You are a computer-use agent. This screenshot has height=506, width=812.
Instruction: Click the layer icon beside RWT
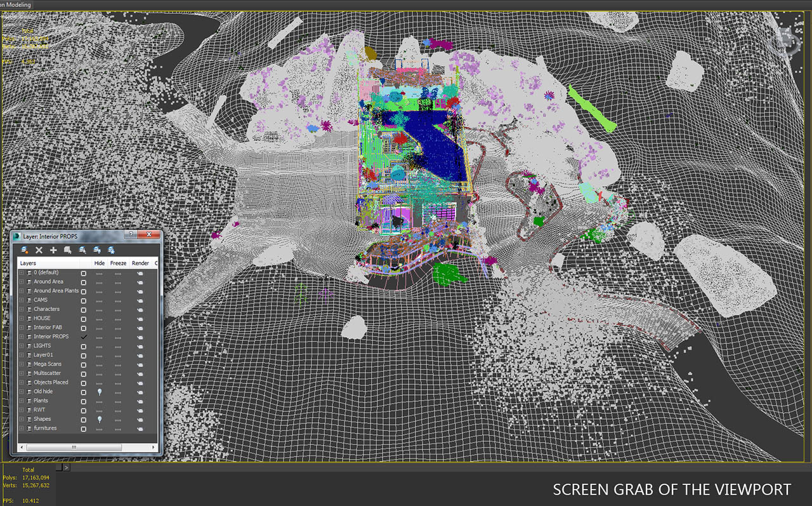tap(29, 410)
